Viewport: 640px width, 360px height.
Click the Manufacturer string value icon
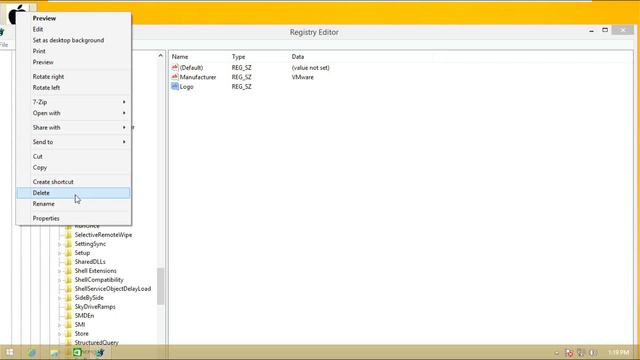click(175, 77)
